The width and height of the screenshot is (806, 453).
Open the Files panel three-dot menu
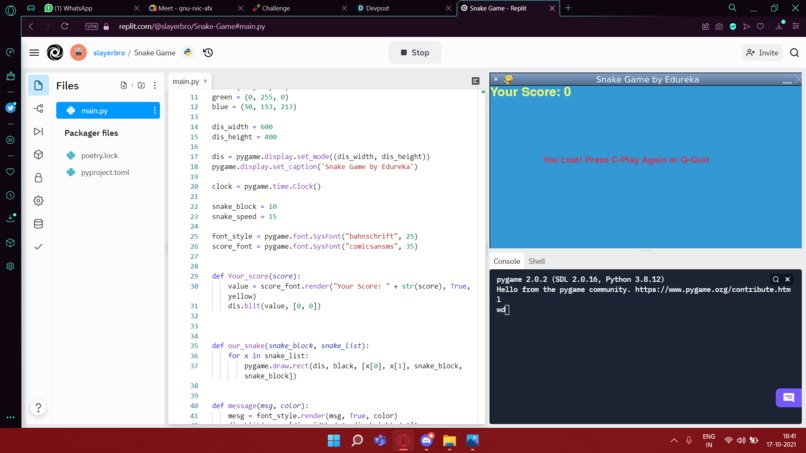155,85
